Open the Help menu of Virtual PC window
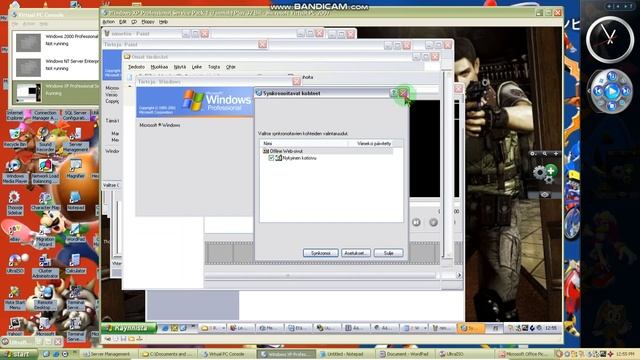640x360 pixels. (163, 22)
